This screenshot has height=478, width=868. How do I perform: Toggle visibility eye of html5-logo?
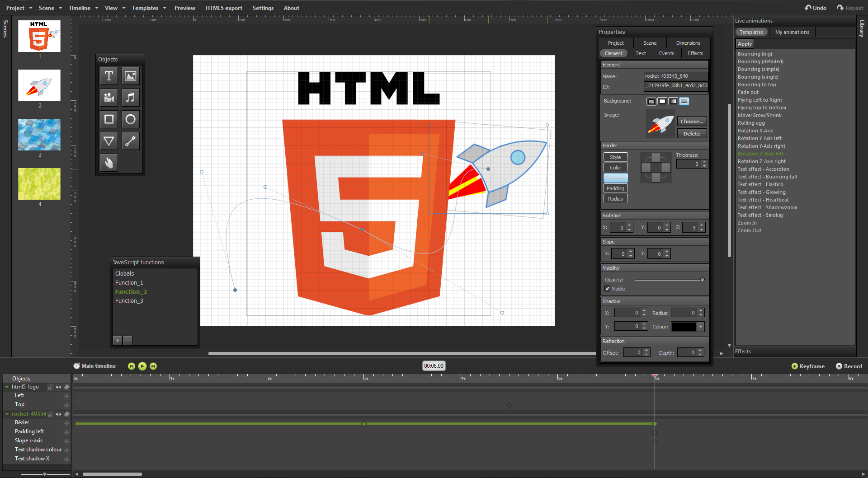(58, 387)
